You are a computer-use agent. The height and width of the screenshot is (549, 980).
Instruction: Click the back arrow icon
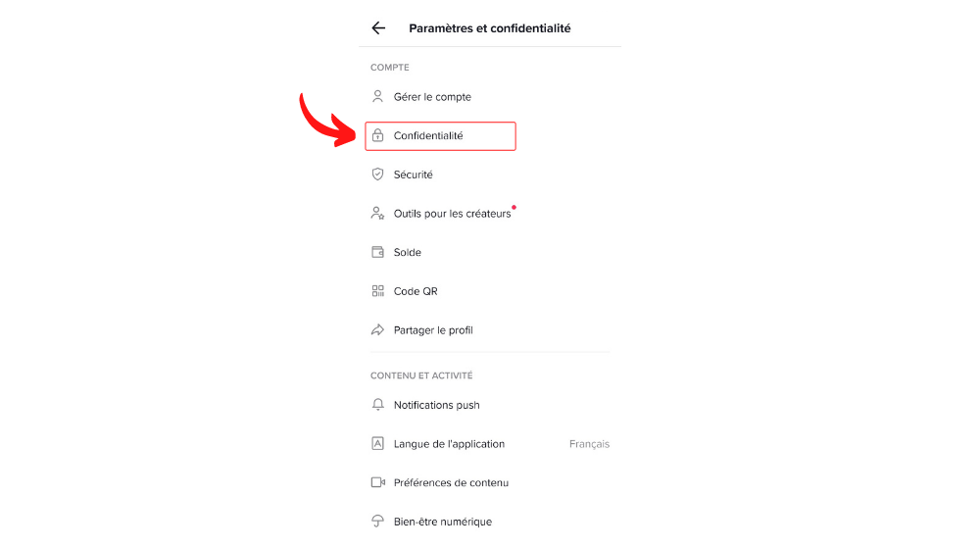point(378,28)
